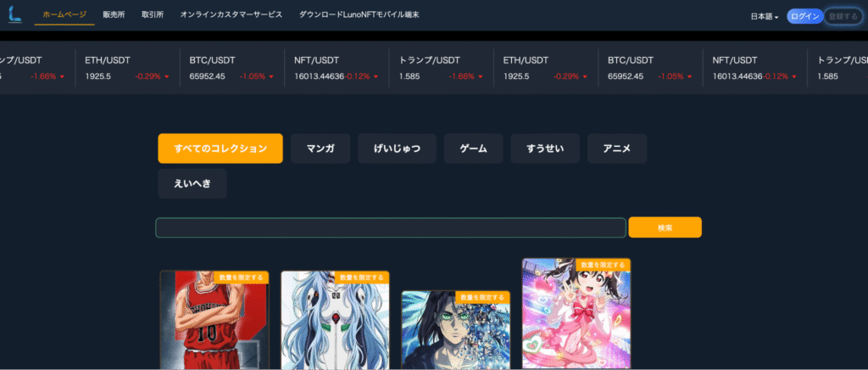This screenshot has height=370, width=868.
Task: Click first BTC/USDT ticker label
Action: tap(212, 59)
